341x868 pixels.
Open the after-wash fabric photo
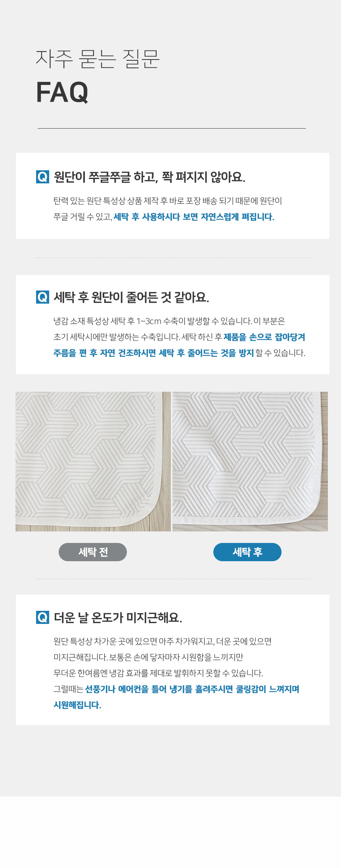tap(250, 462)
